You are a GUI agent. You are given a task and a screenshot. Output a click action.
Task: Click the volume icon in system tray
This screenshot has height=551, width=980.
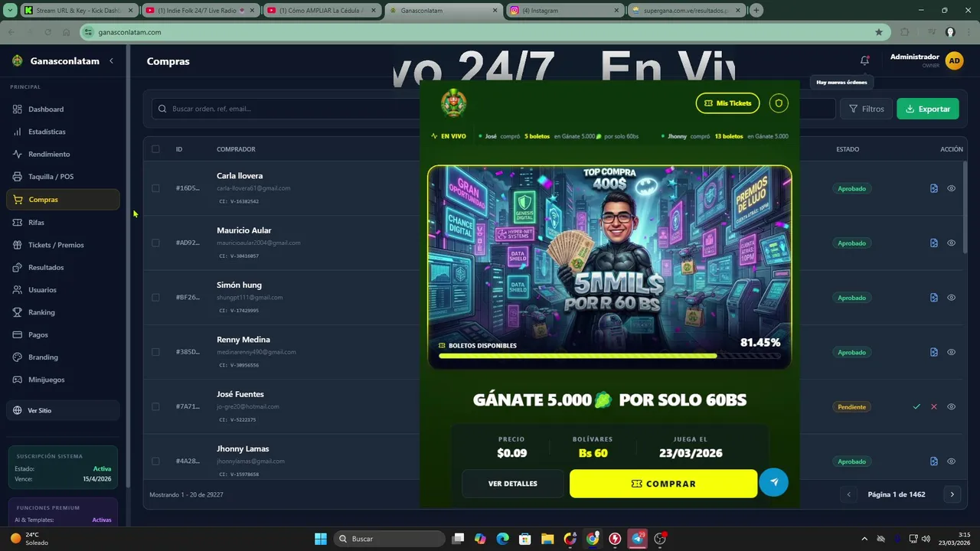926,539
